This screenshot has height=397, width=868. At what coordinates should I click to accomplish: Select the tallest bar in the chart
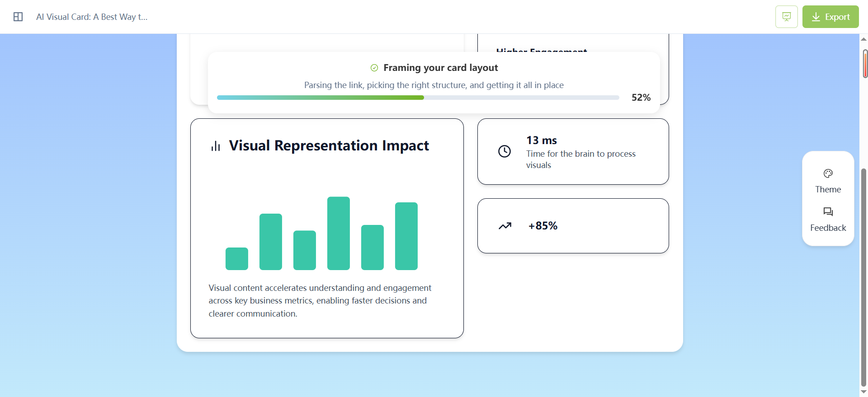(x=338, y=233)
